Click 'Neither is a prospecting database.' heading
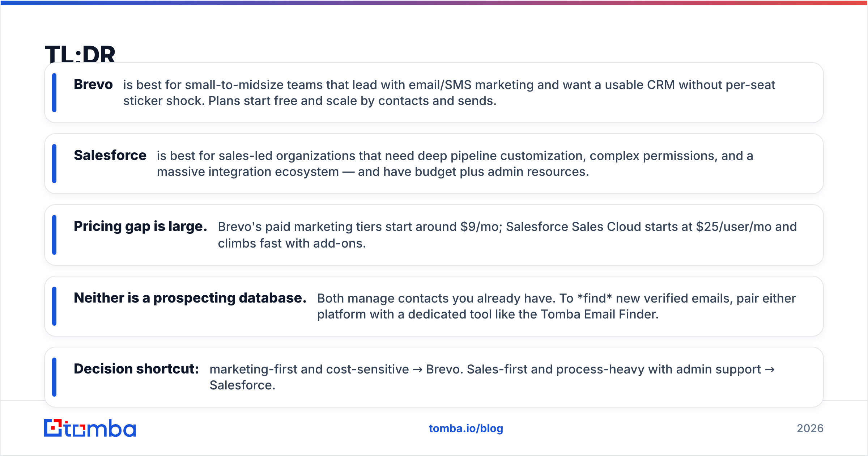The height and width of the screenshot is (456, 868). [x=190, y=298]
